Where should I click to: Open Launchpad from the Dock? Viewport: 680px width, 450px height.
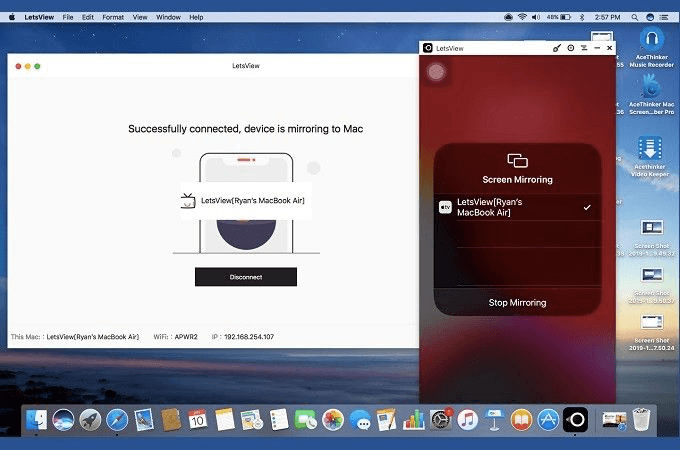point(90,420)
